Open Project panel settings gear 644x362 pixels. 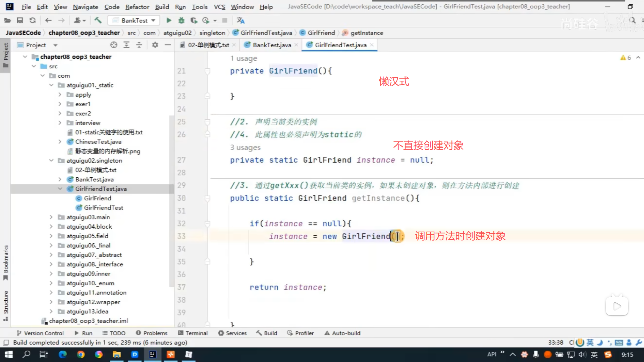[x=155, y=45]
